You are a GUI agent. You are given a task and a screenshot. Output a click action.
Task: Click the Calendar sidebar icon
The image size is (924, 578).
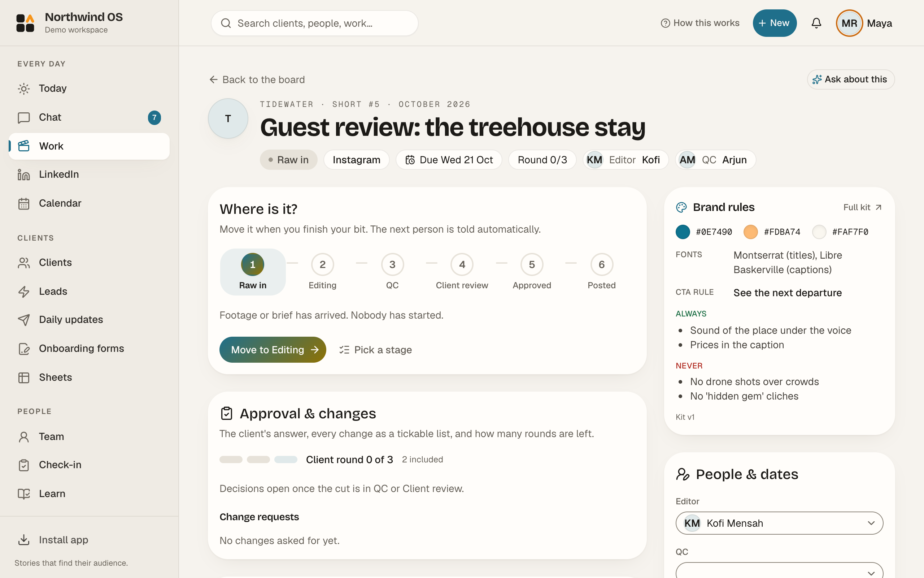click(24, 203)
